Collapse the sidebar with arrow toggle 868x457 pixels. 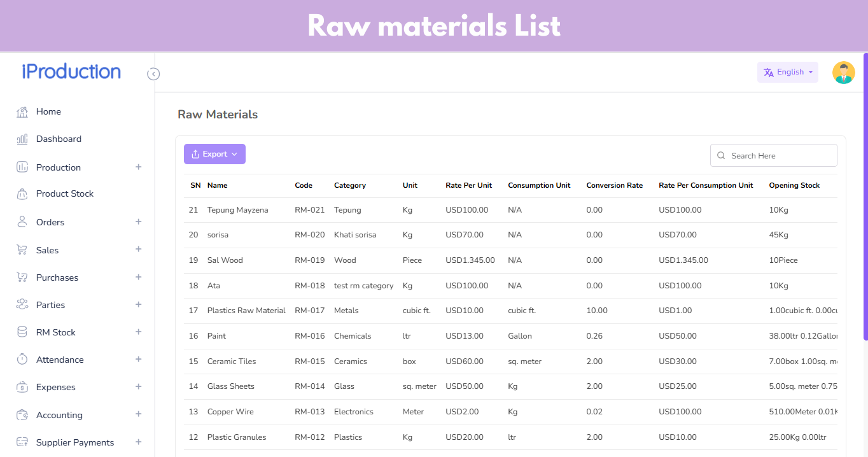153,74
